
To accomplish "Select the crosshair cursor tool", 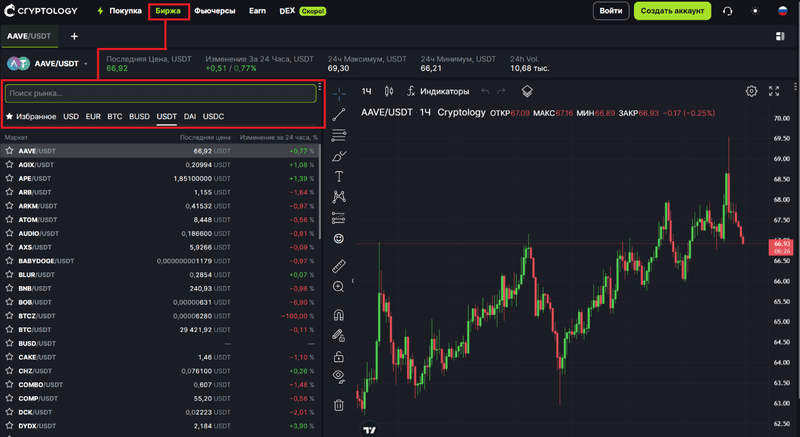I will (339, 94).
